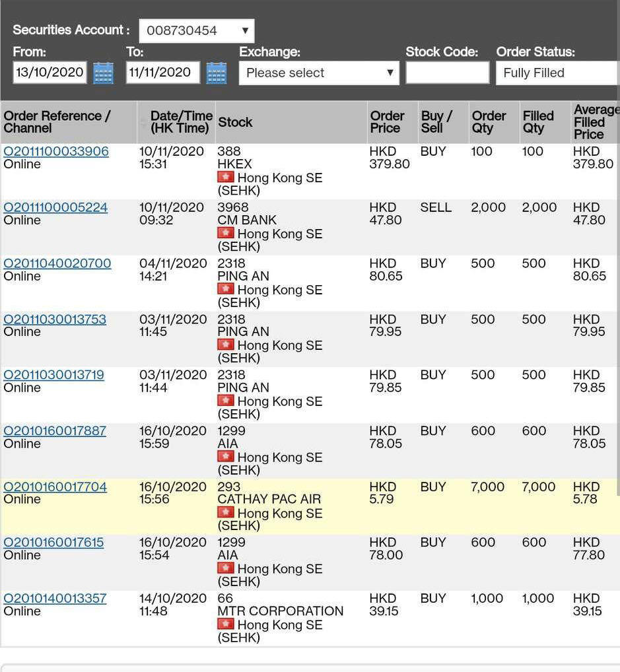Open order reference O2010160017615
Screen dimensions: 620x672
click(x=53, y=543)
